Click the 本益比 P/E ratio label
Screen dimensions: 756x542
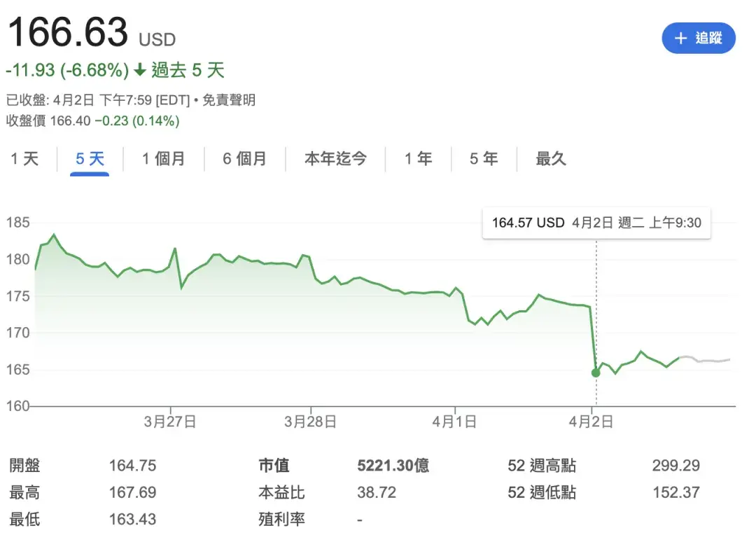point(281,493)
